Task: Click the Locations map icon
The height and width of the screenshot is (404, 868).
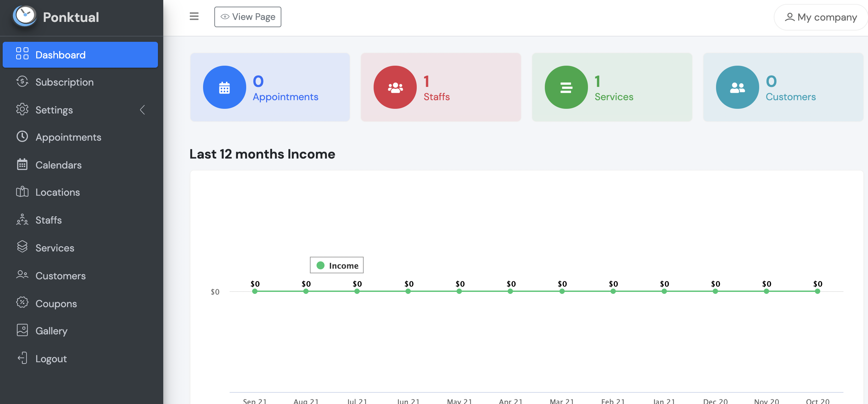Action: [22, 192]
